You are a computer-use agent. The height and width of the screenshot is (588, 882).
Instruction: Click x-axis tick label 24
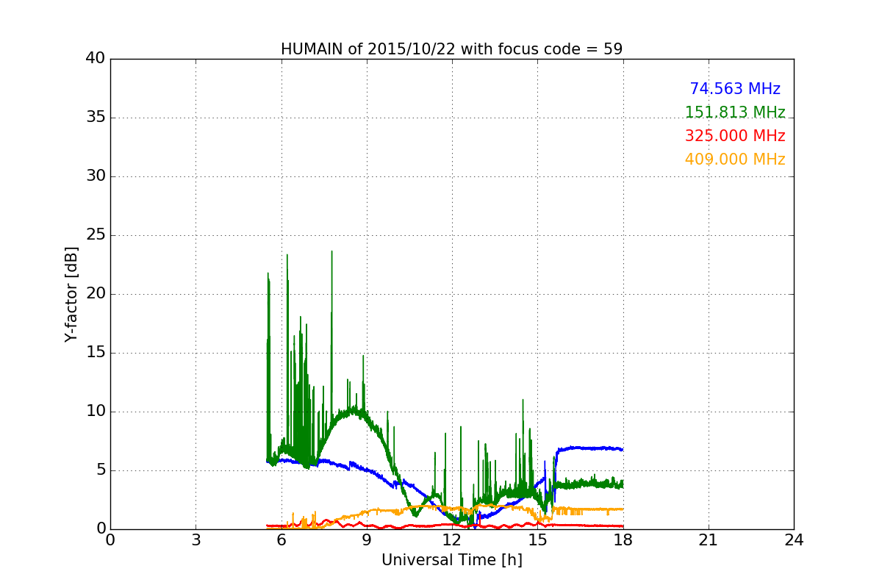pos(794,540)
